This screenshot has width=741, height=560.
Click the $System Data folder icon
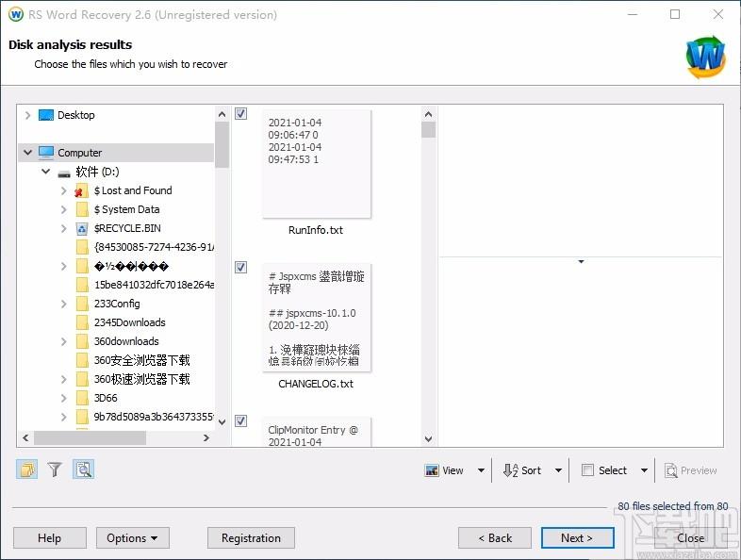[x=82, y=209]
